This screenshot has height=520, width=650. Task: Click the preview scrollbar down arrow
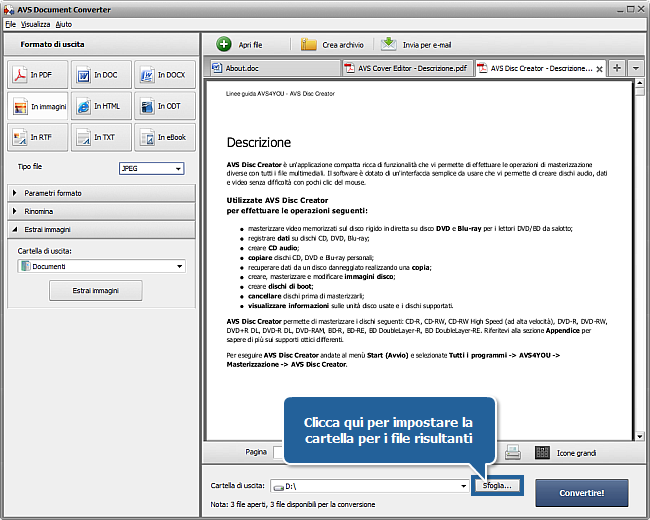pyautogui.click(x=639, y=436)
